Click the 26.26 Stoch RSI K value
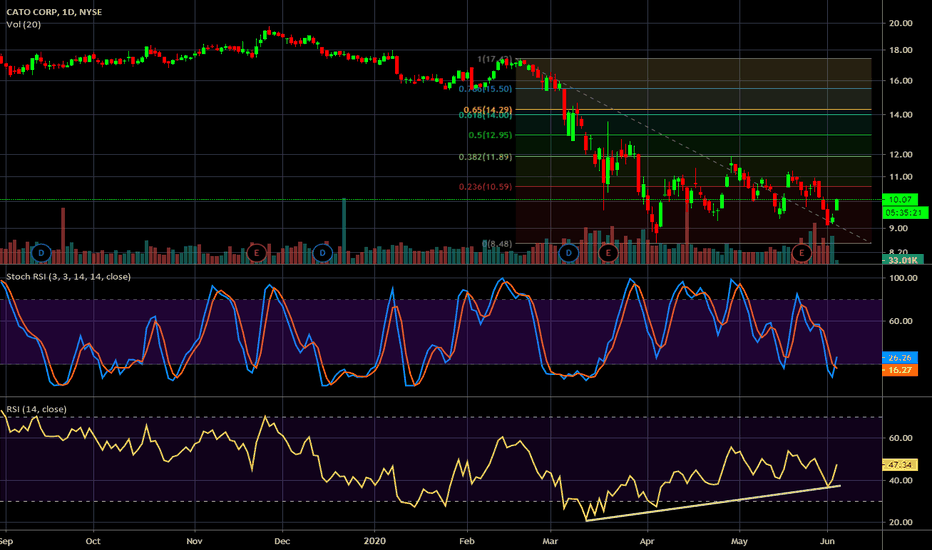The image size is (932, 550). coord(900,358)
